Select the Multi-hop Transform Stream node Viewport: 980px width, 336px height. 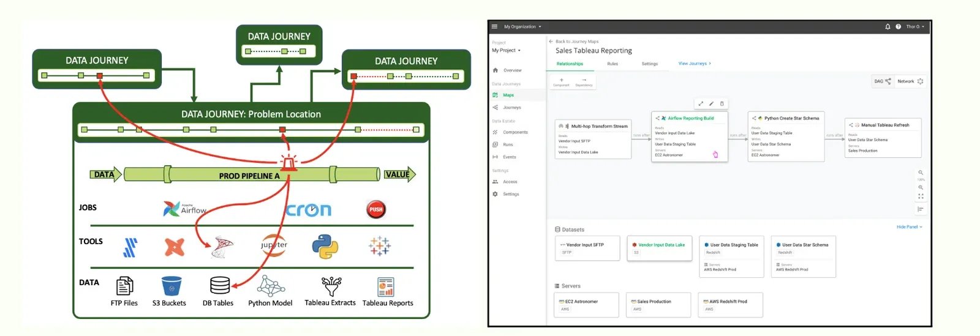point(593,139)
